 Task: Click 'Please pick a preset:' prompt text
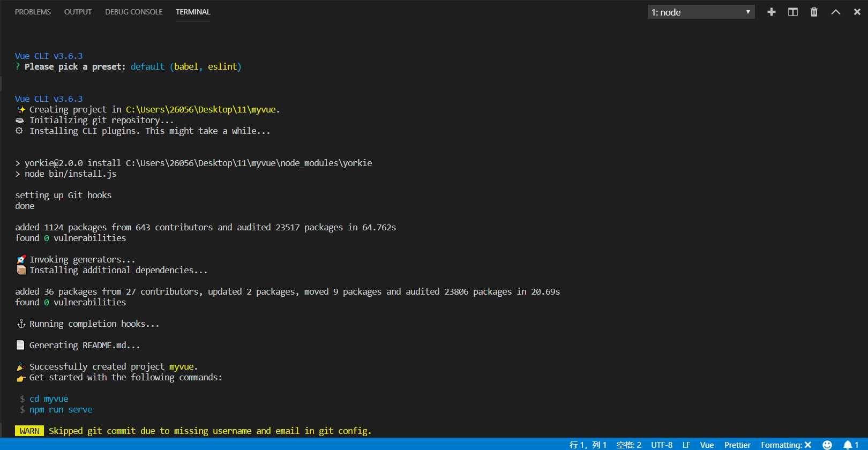[x=75, y=66]
